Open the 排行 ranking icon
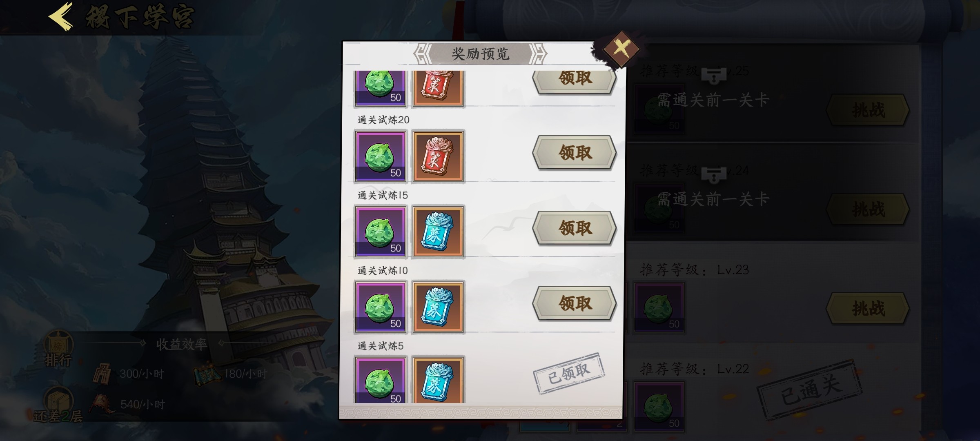980x441 pixels. pyautogui.click(x=58, y=349)
